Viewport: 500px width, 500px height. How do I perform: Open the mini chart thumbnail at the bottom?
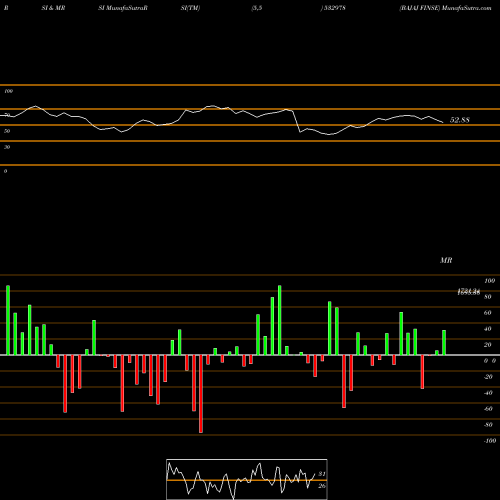[x=247, y=479]
